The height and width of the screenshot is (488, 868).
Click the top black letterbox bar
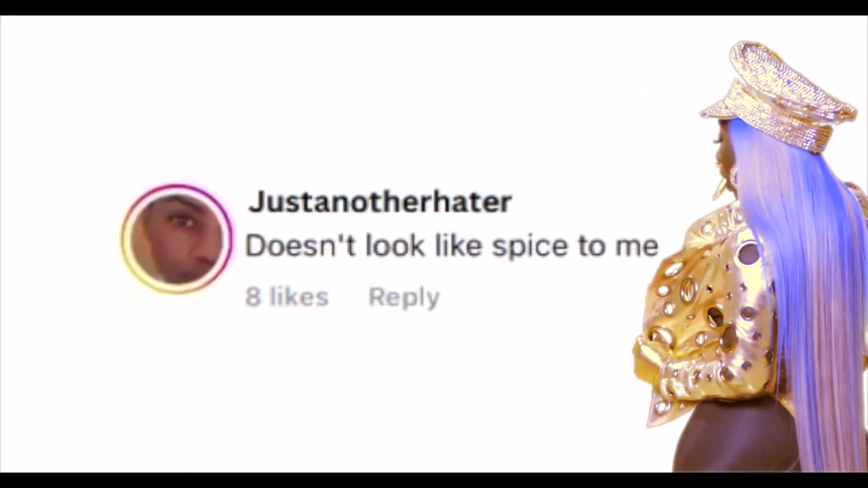pos(434,7)
